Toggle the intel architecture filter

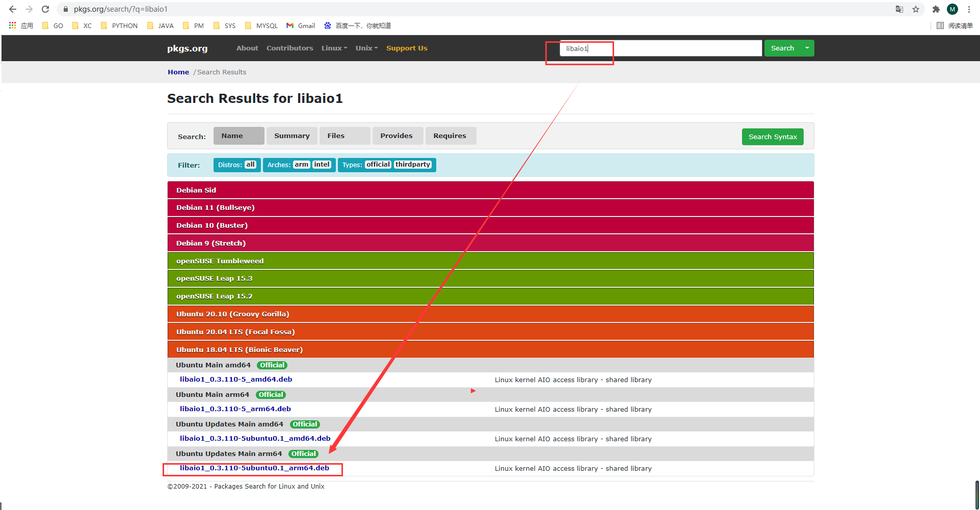tap(322, 165)
